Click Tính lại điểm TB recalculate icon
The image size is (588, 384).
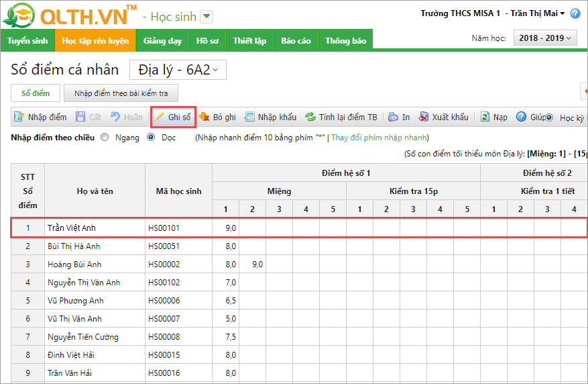310,117
